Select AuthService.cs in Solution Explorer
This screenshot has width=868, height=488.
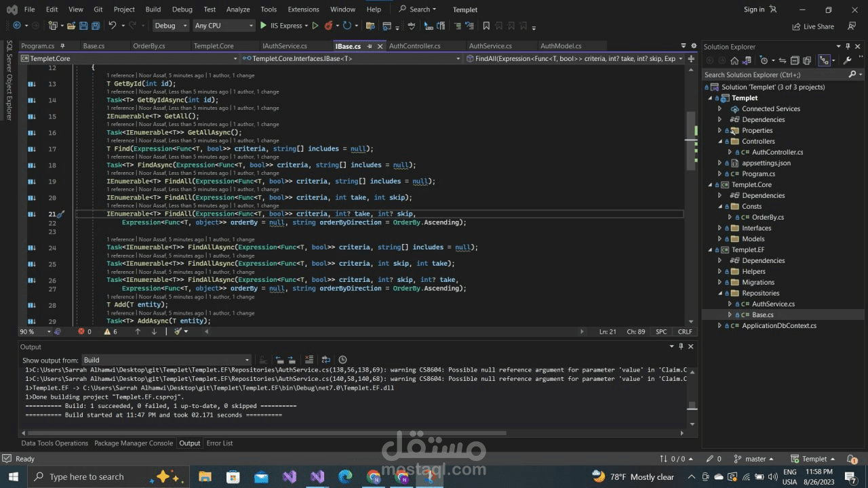[773, 304]
